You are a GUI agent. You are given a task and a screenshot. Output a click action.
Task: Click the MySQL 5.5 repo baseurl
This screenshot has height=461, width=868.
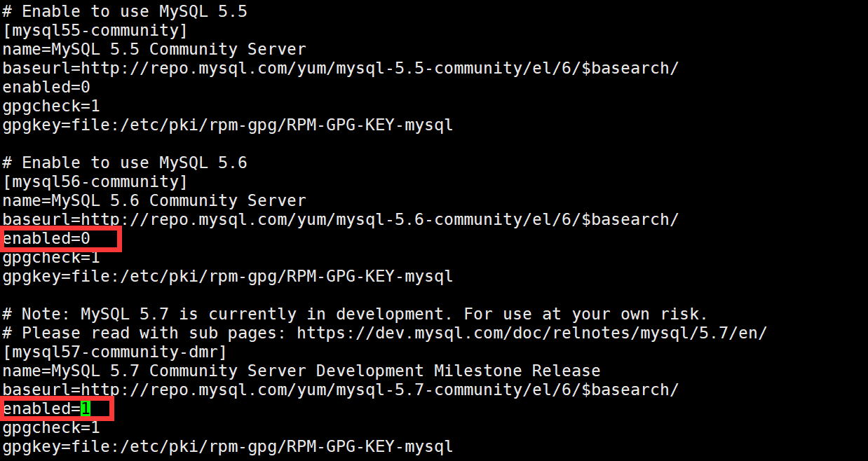click(x=379, y=69)
